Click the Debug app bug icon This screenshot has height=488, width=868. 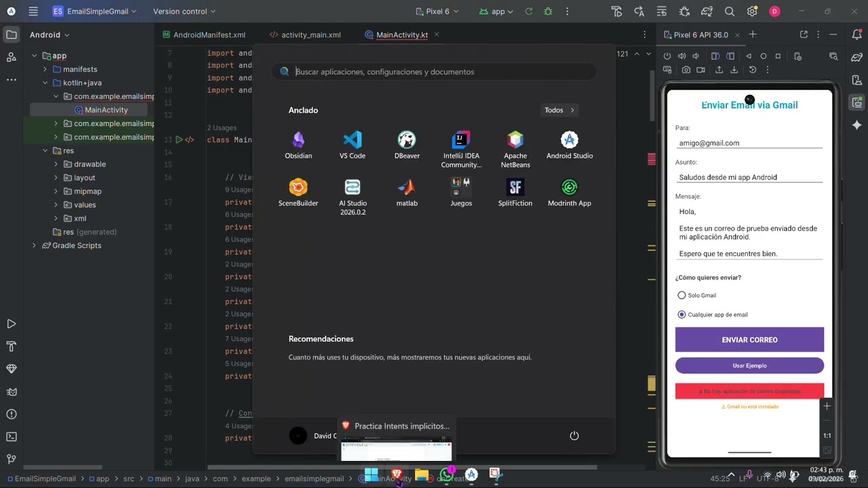pos(548,12)
